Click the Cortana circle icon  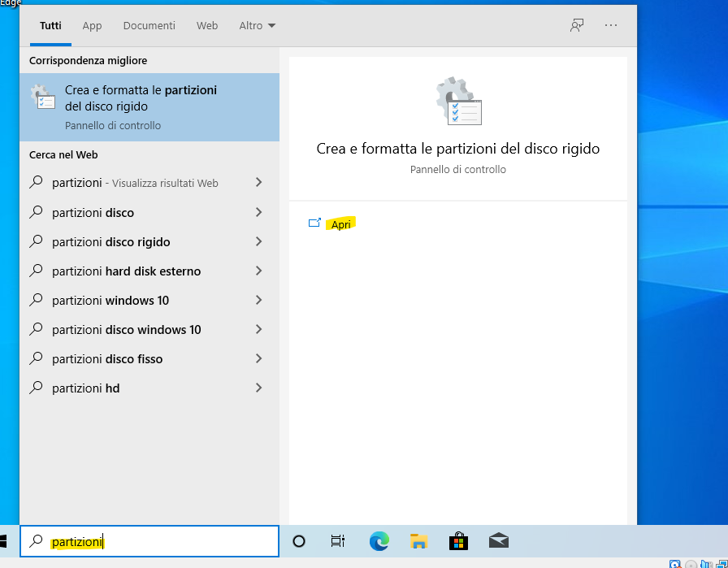[x=299, y=541]
